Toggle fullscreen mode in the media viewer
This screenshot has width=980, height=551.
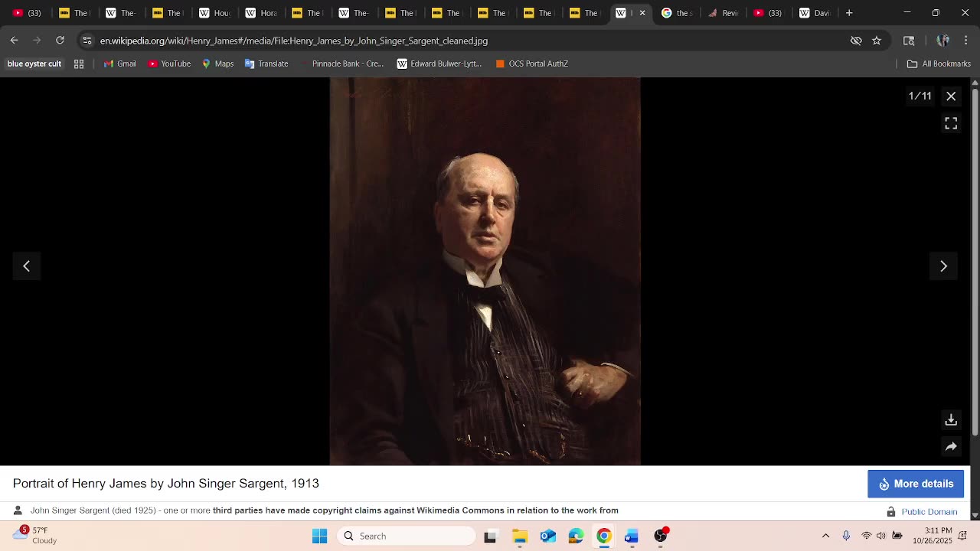click(951, 123)
